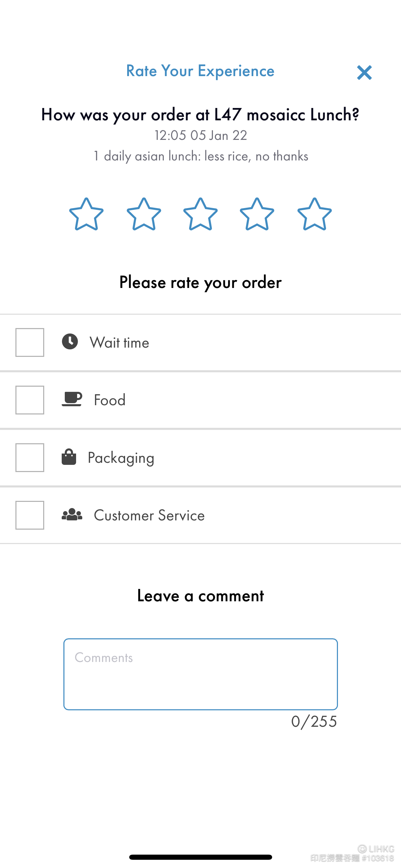Tap the fifth star for top rating

pyautogui.click(x=315, y=214)
